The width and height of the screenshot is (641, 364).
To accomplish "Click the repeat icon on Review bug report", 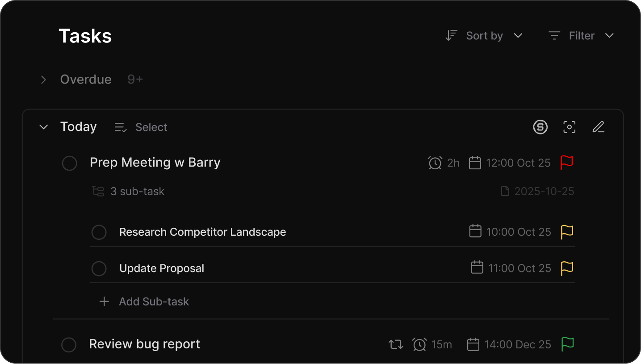I will 396,344.
